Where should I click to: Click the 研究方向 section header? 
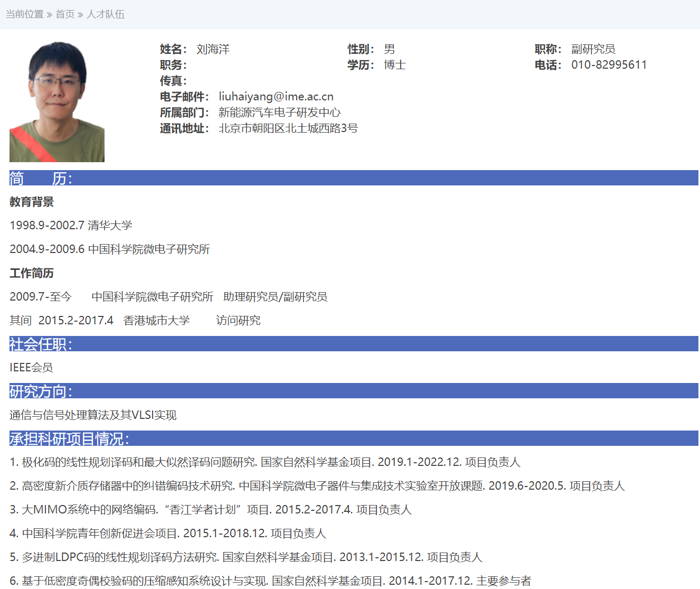click(x=354, y=391)
